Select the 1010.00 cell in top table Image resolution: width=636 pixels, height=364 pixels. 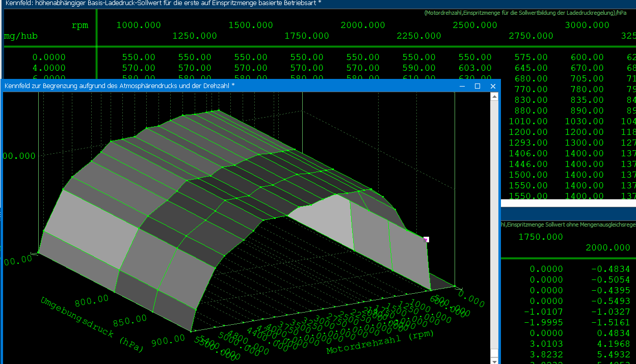531,122
